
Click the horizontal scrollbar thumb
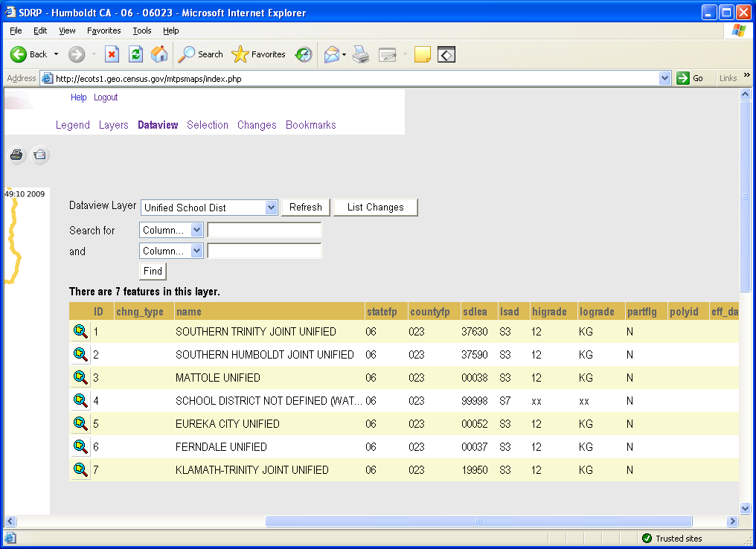point(478,521)
